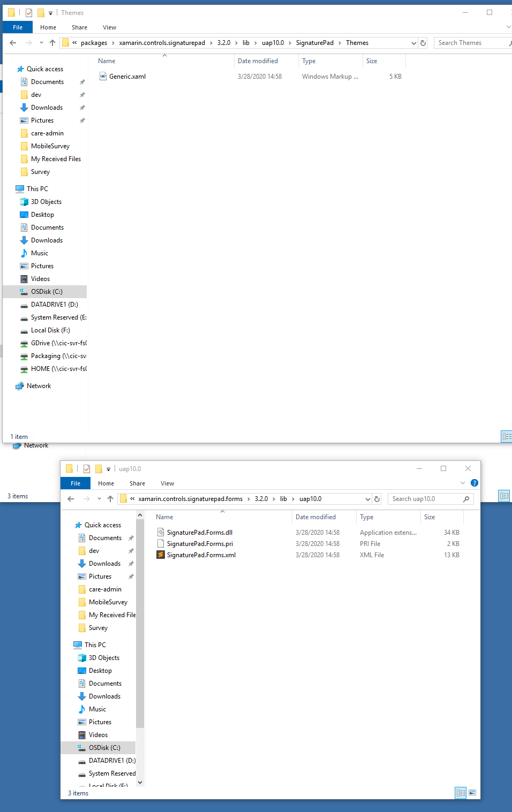Click search magnifier in uap10.0 window
Image resolution: width=512 pixels, height=812 pixels.
click(x=466, y=499)
